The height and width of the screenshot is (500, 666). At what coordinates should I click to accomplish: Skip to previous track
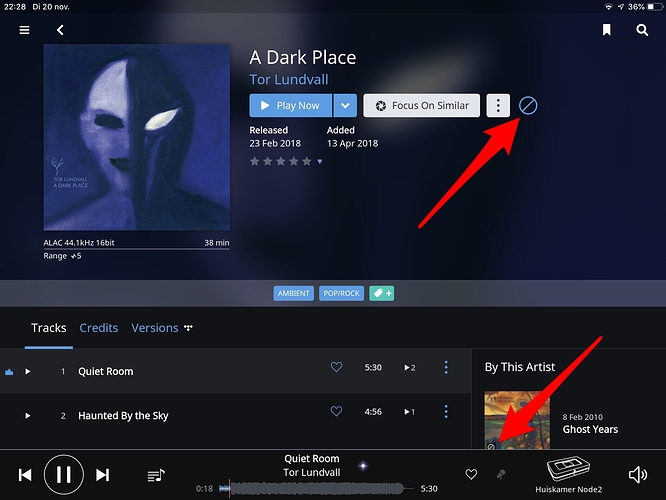click(x=25, y=475)
